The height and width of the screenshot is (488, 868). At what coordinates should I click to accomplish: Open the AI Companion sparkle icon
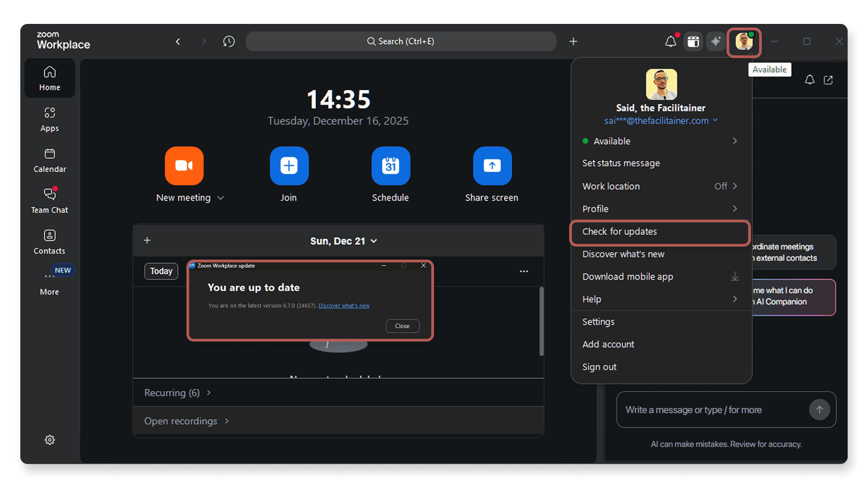[x=715, y=42]
